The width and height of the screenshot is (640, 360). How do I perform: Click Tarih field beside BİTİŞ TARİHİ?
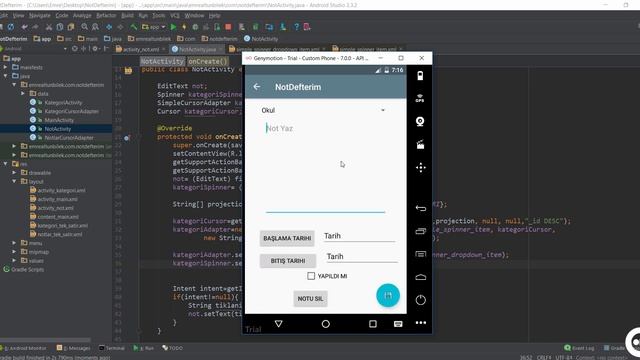point(362,257)
